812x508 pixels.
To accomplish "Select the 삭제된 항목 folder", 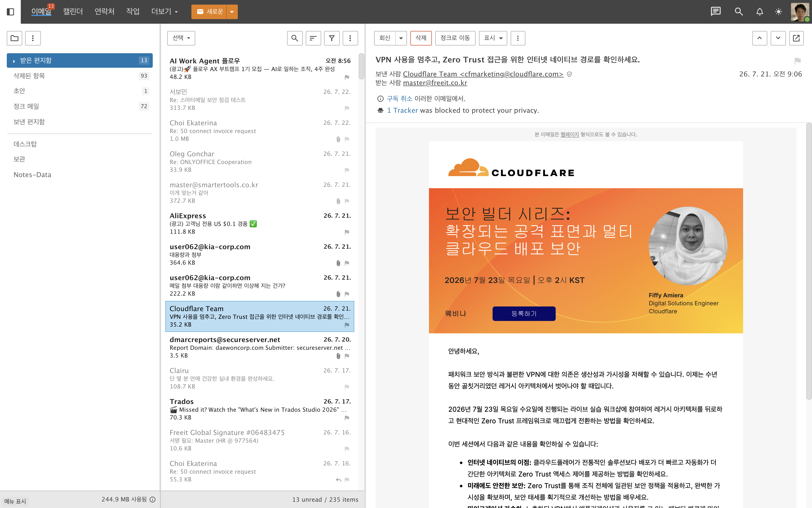I will tap(80, 76).
